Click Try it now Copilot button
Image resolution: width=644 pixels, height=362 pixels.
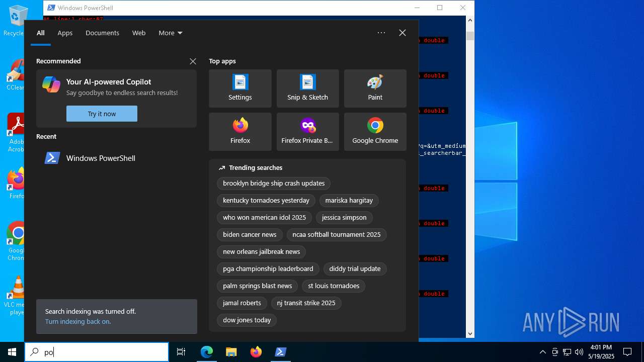click(x=102, y=114)
